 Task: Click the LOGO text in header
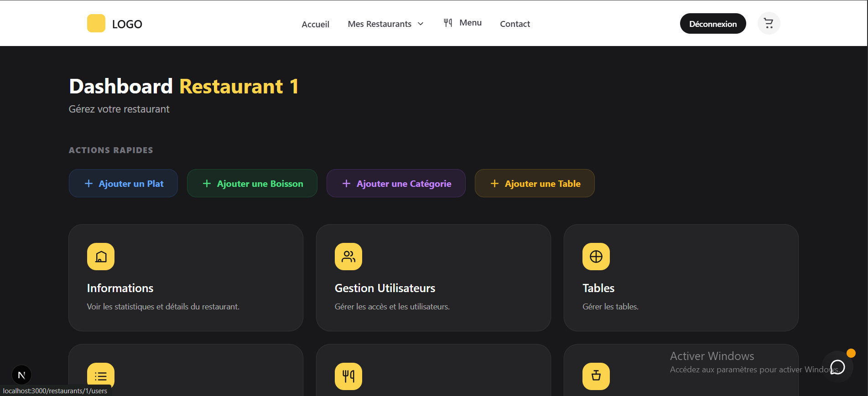pyautogui.click(x=127, y=24)
